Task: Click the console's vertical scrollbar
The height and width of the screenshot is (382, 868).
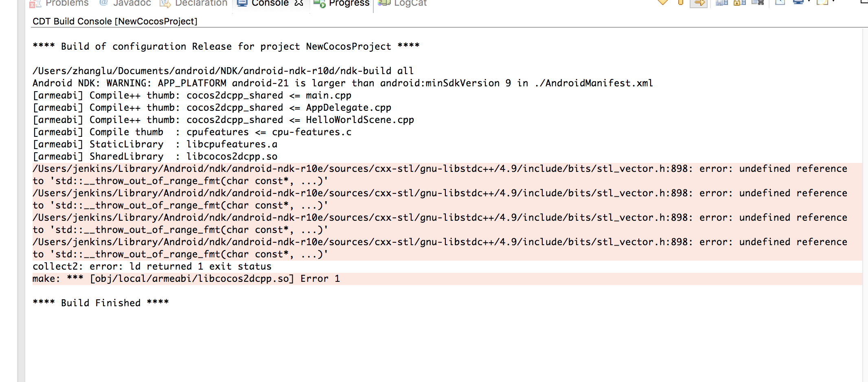Action: point(865,204)
